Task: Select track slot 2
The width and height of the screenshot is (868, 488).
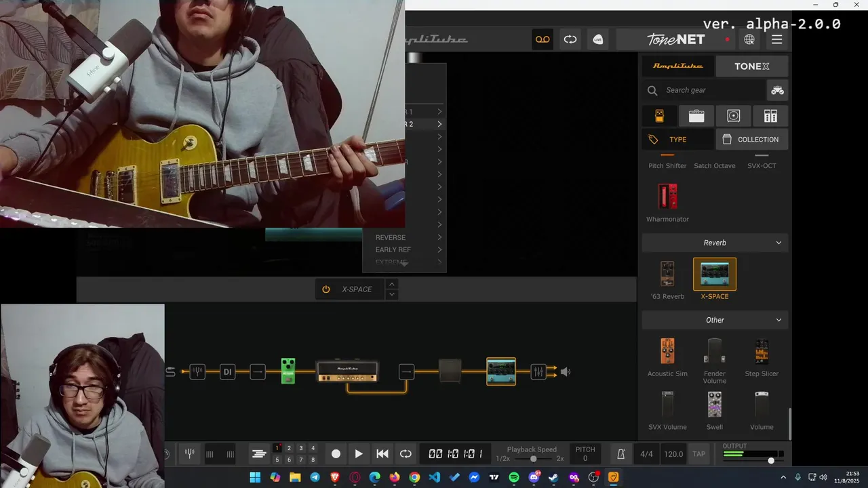Action: tap(289, 448)
